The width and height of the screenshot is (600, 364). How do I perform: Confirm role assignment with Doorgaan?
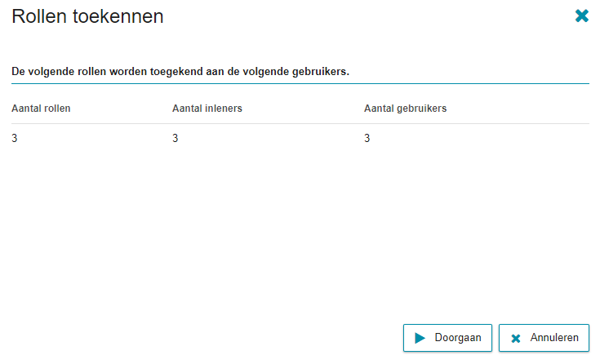click(x=447, y=338)
